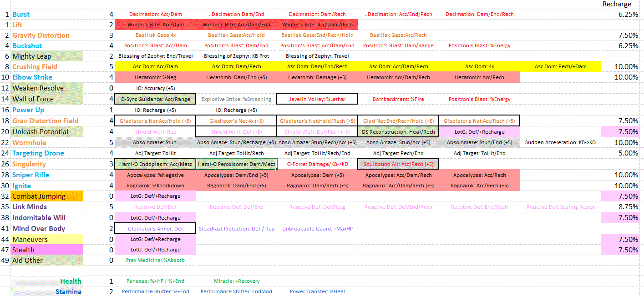Click the orange "Combat Jumping" cell
This screenshot has width=644, height=296.
tap(39, 196)
